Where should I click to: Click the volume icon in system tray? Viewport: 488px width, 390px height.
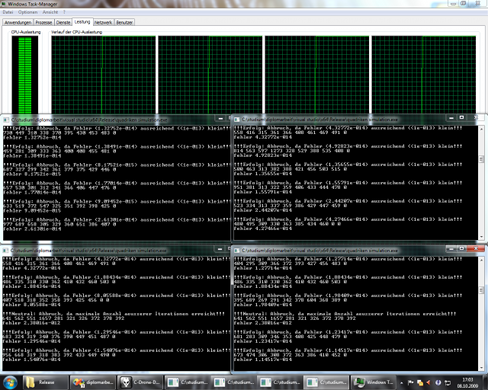tap(429, 383)
